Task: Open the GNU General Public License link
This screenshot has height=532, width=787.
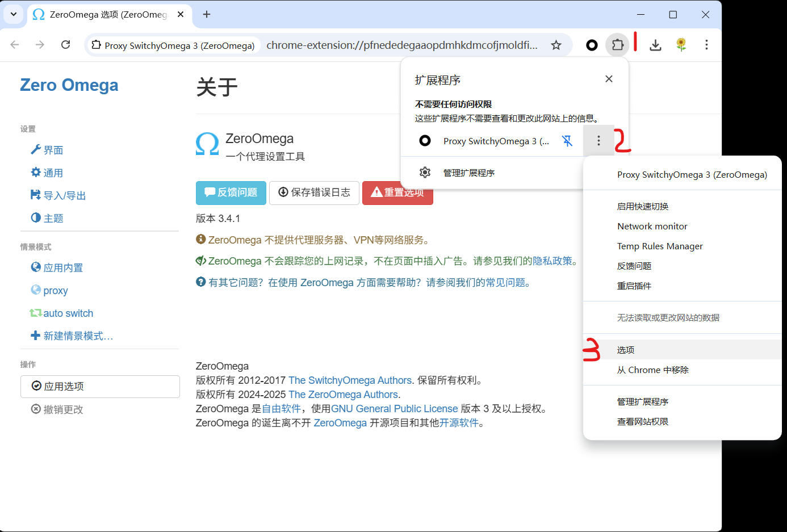Action: (x=394, y=409)
